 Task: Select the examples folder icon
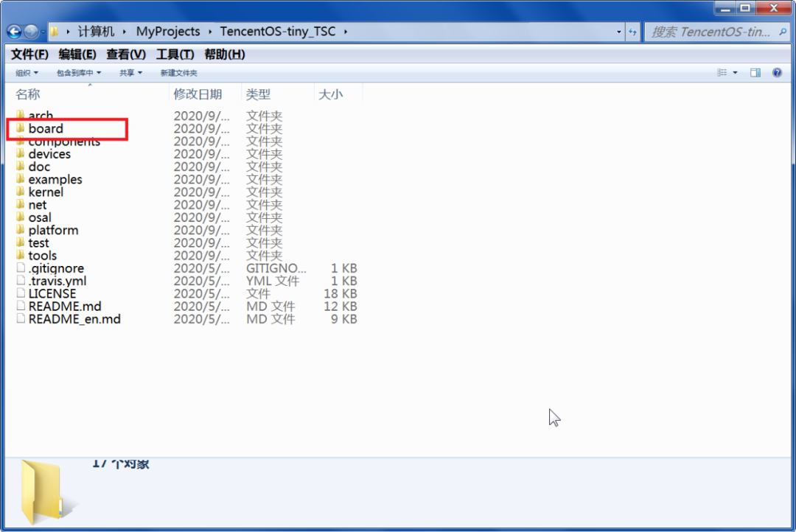[x=21, y=179]
